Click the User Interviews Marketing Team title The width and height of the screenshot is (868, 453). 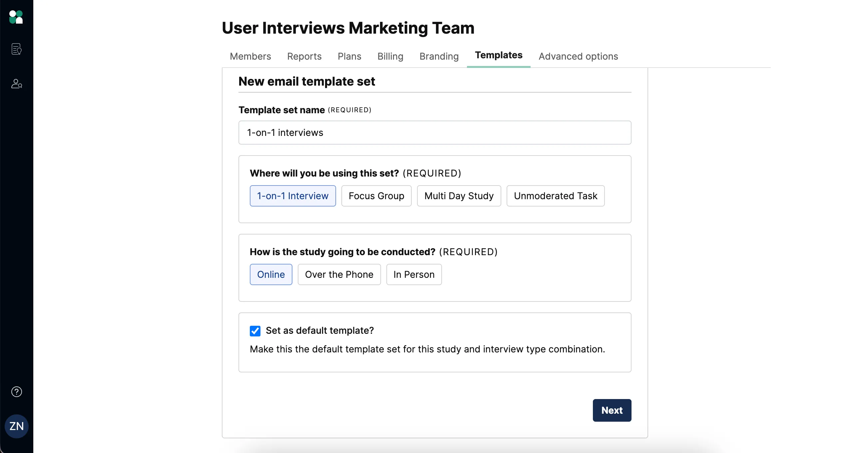tap(348, 28)
